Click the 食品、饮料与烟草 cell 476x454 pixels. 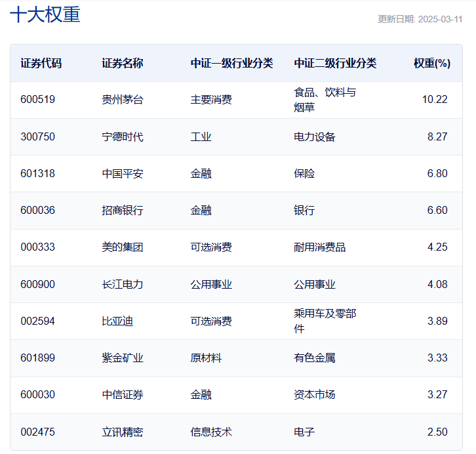pos(325,100)
